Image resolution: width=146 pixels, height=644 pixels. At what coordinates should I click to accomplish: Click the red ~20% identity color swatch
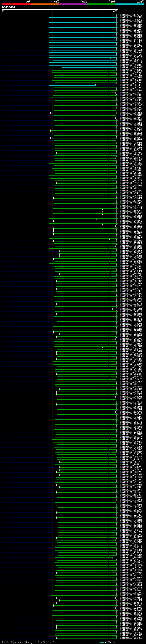pyautogui.click(x=16, y=4)
